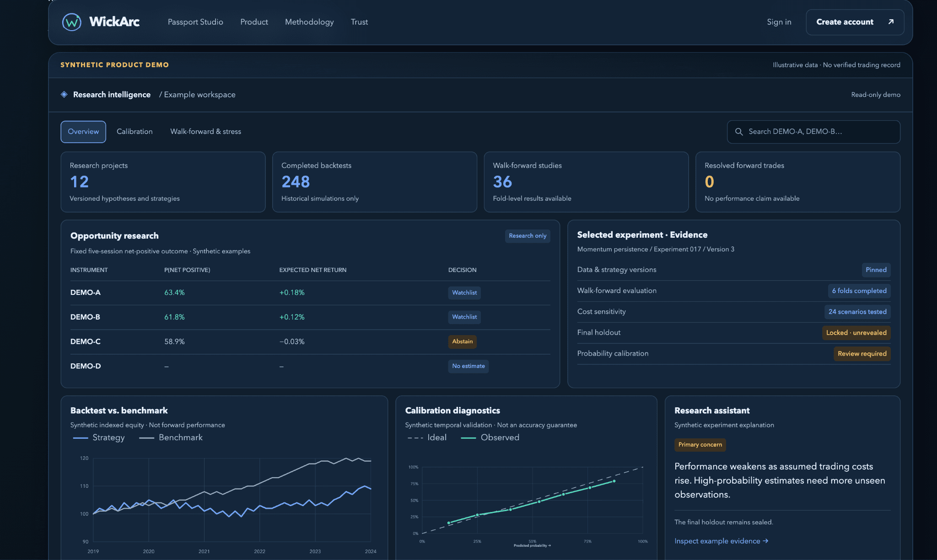Screen dimensions: 937x560
Task: Click the 58.9% probability value
Action: click(x=174, y=341)
